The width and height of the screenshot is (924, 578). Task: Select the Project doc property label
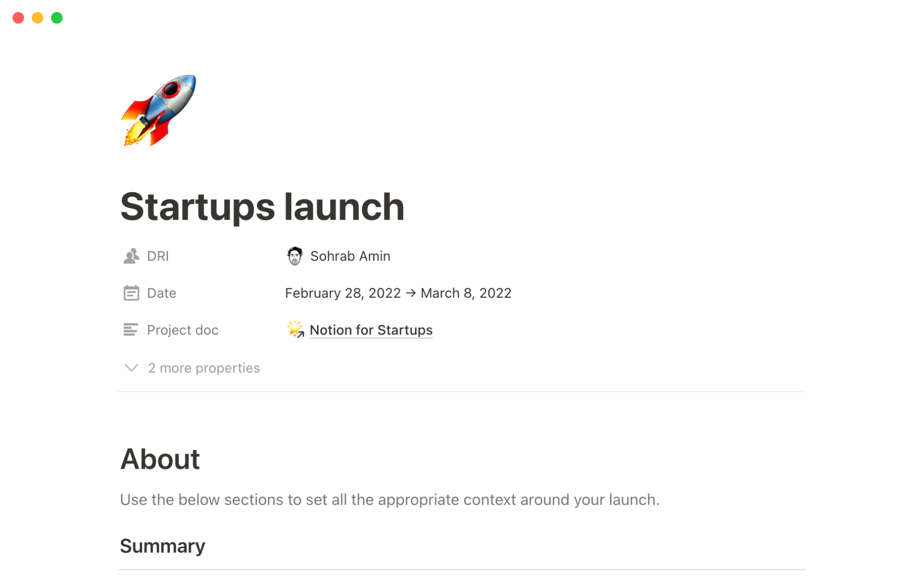183,330
